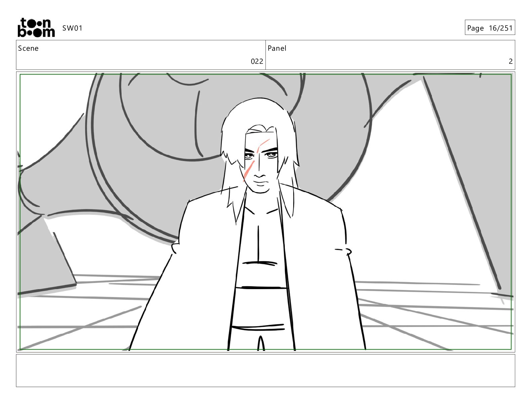Viewport: 532px width, 411px height.
Task: Select scene number 022
Action: tap(257, 61)
